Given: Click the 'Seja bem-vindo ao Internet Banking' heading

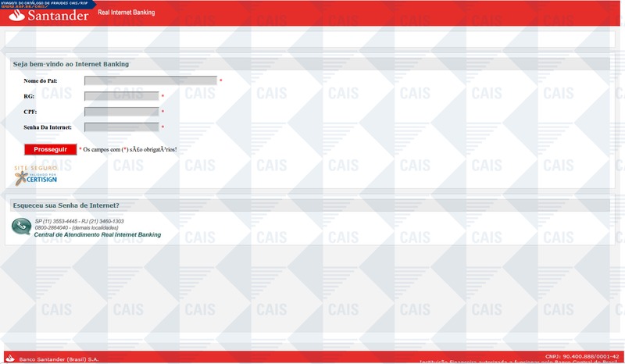Looking at the screenshot, I should coord(71,64).
